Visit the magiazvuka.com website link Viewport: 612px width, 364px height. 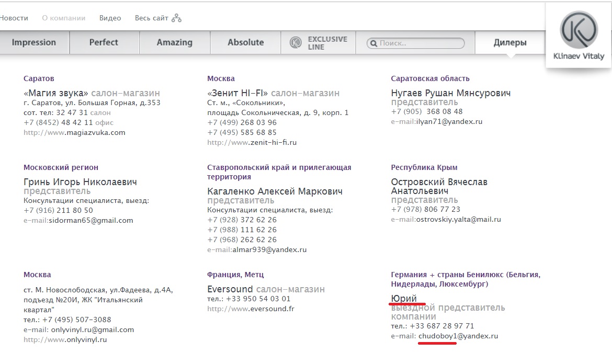coord(74,133)
